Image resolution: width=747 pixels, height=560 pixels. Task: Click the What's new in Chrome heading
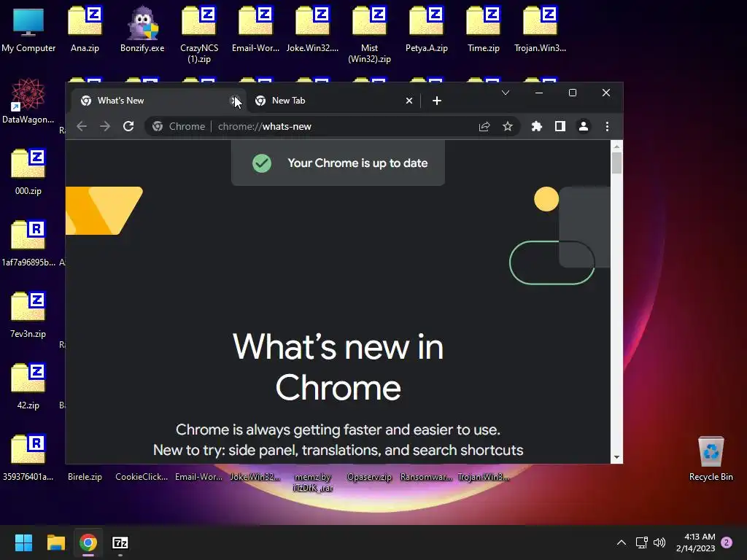338,367
